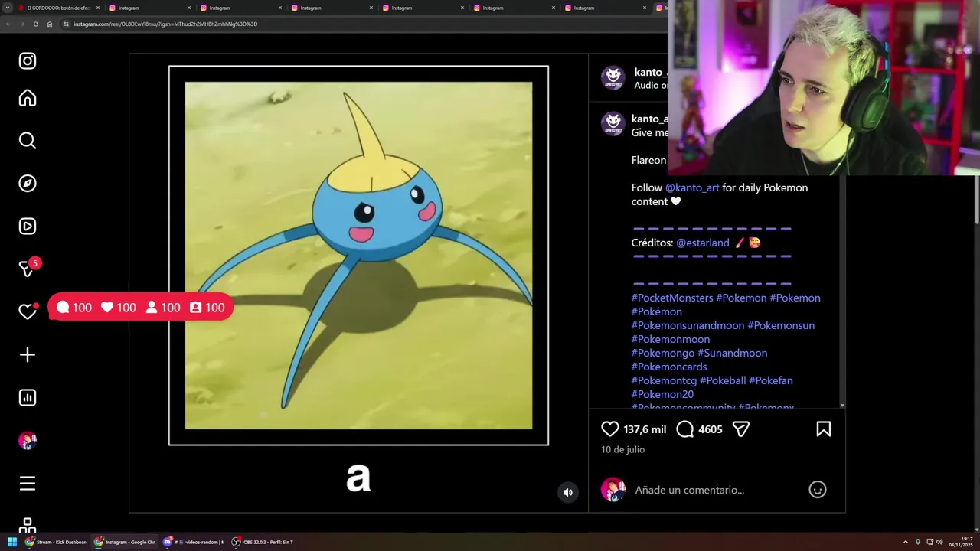Image resolution: width=980 pixels, height=551 pixels.
Task: Open the Windows Start menu
Action: [12, 542]
